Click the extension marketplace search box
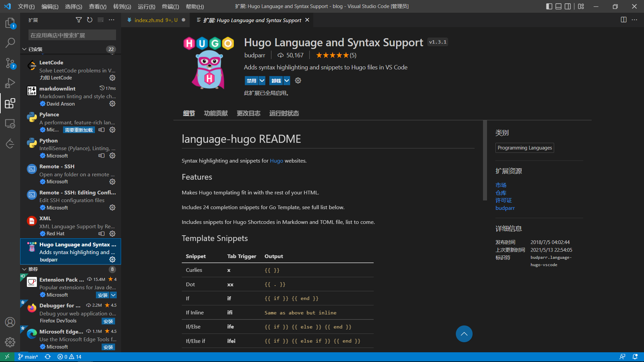 (x=72, y=35)
